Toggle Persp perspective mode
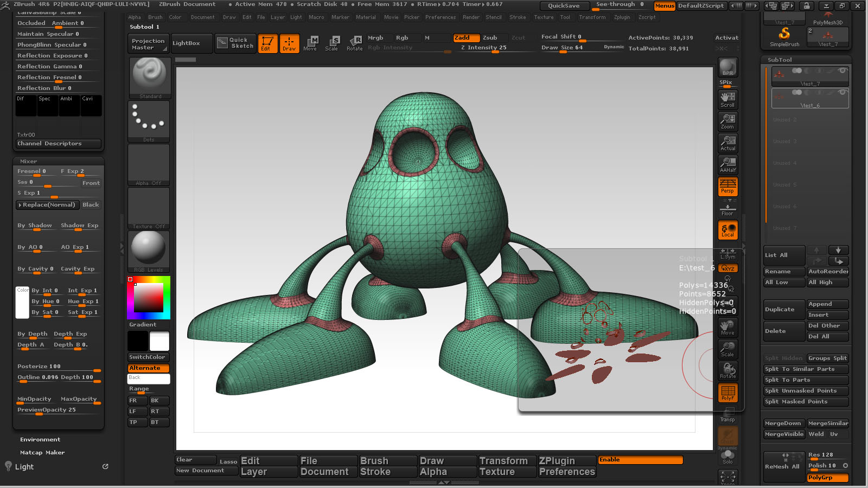Viewport: 868px width, 488px height. click(727, 186)
